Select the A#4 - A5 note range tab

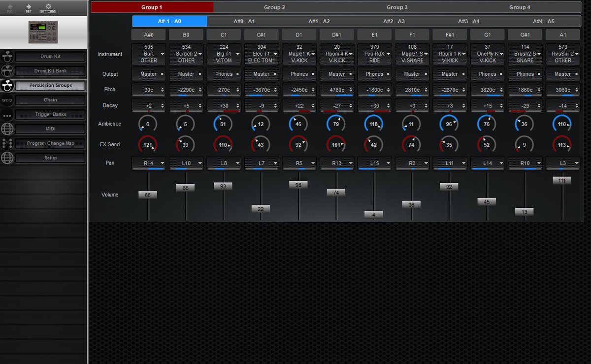(544, 21)
